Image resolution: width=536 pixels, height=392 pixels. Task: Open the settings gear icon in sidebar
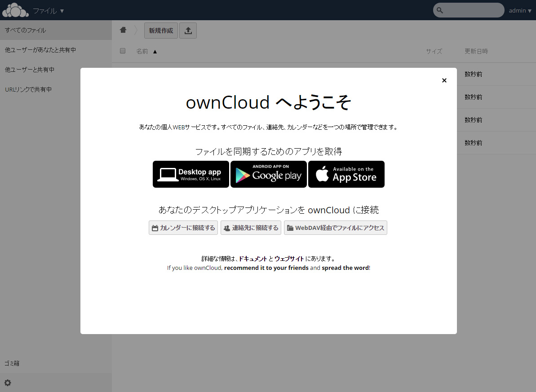[x=8, y=383]
